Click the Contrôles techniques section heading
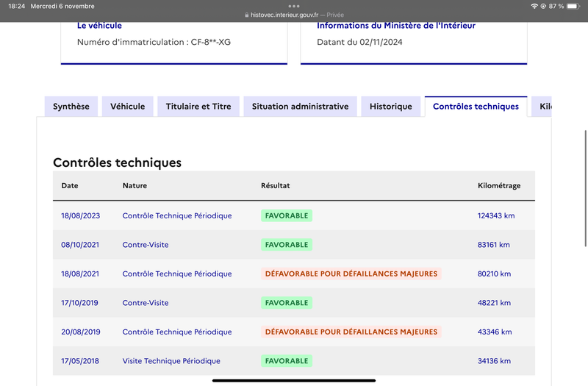The image size is (588, 386). [x=117, y=162]
